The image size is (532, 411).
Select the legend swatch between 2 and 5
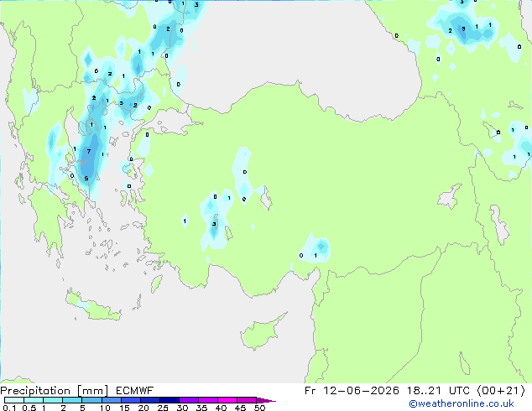click(x=72, y=400)
